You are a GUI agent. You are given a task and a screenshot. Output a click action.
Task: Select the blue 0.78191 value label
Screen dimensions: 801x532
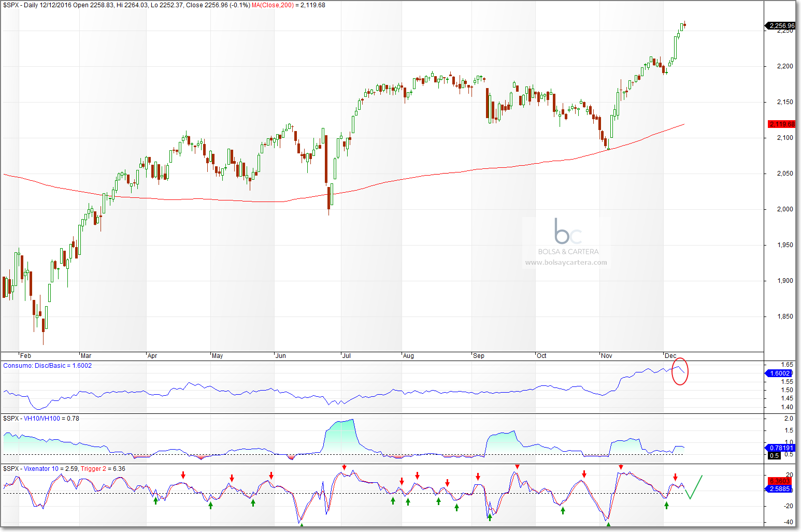pos(780,448)
